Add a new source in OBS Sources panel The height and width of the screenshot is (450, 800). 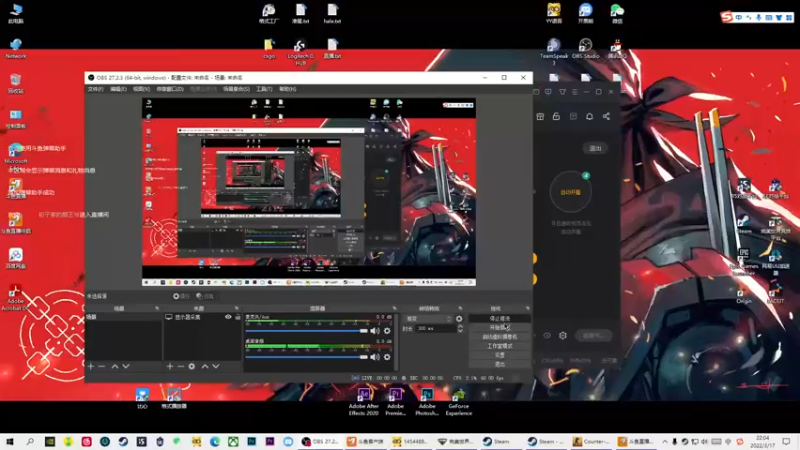170,366
